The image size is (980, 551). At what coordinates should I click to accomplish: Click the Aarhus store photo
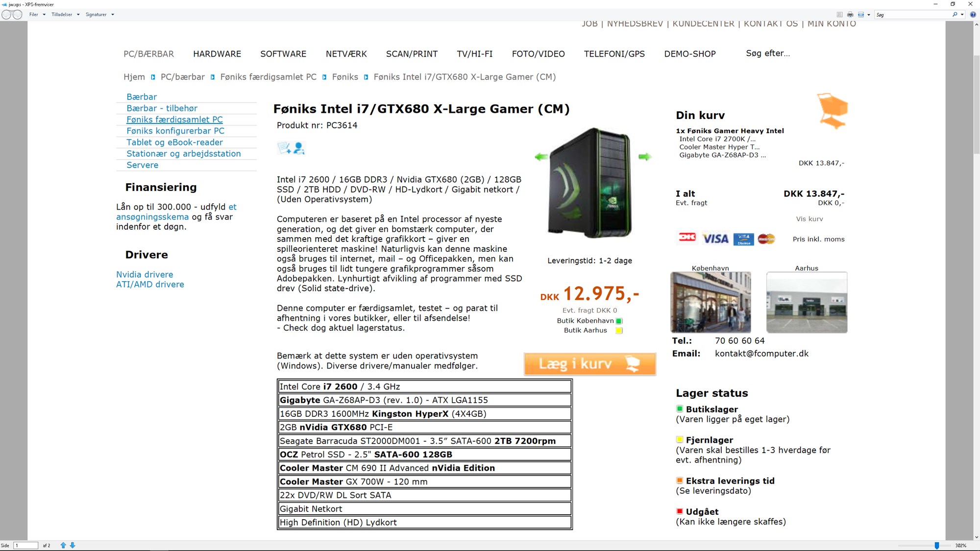807,302
